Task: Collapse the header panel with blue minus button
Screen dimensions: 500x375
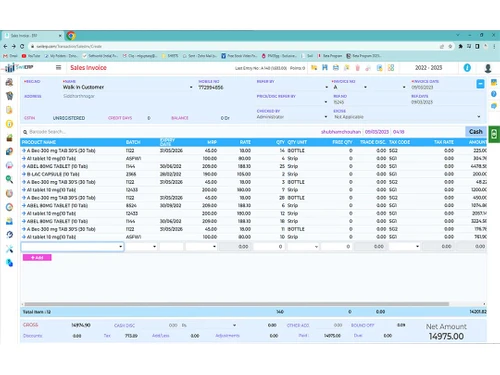Action: (480, 84)
